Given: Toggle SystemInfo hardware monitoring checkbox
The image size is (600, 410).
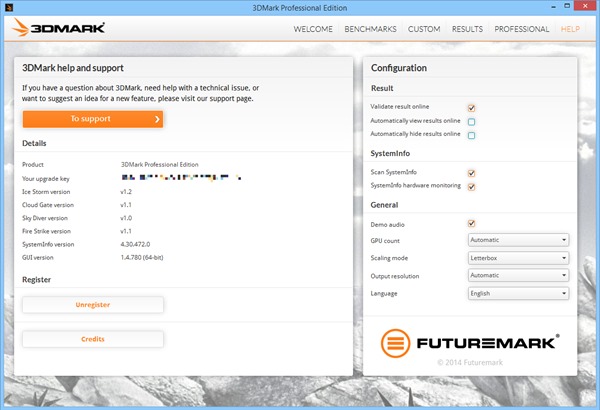Looking at the screenshot, I should [x=471, y=187].
